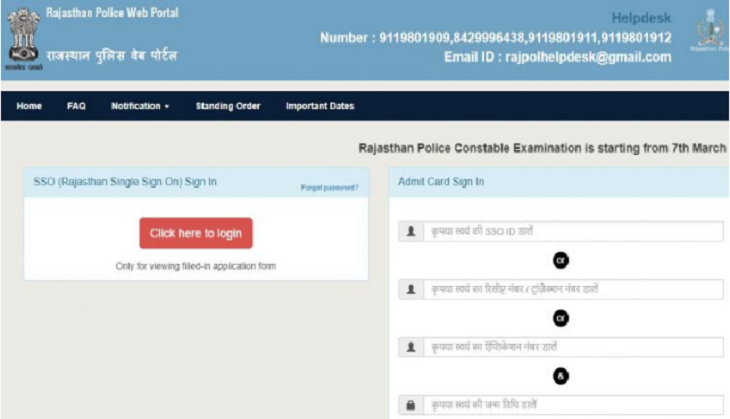Click the scrolling Constable Examination announcement
730x419 pixels.
pos(542,148)
